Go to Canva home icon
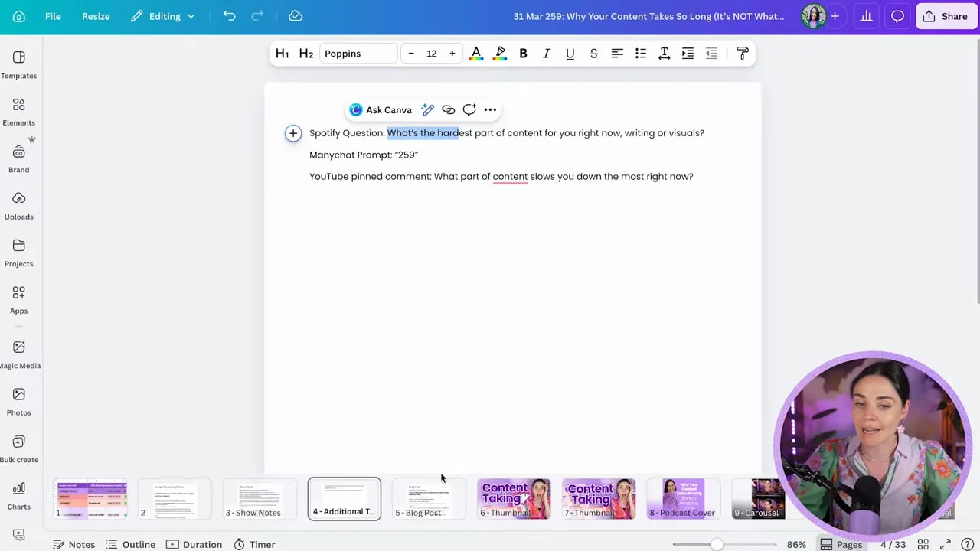Viewport: 980px width, 551px height. tap(19, 16)
